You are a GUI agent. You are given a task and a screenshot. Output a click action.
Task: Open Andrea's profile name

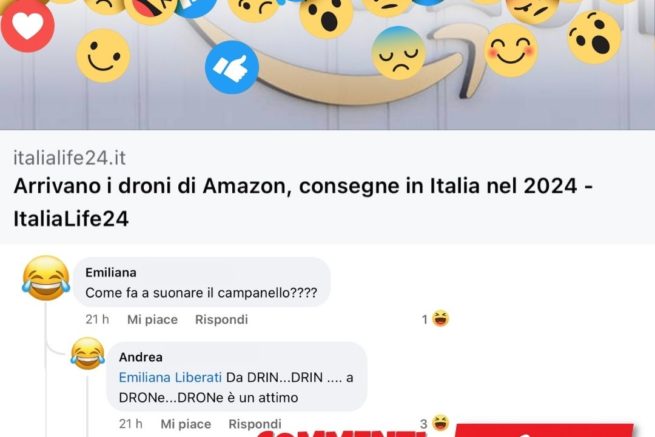coord(141,357)
